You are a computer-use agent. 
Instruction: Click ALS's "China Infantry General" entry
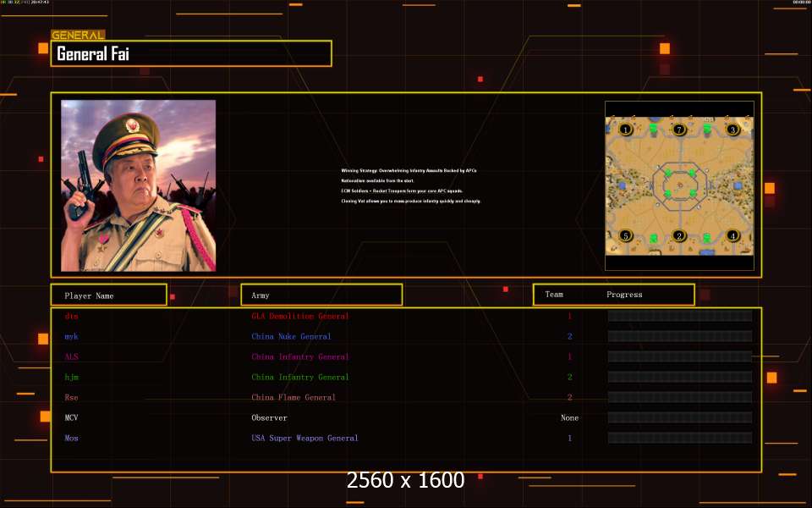(x=299, y=356)
